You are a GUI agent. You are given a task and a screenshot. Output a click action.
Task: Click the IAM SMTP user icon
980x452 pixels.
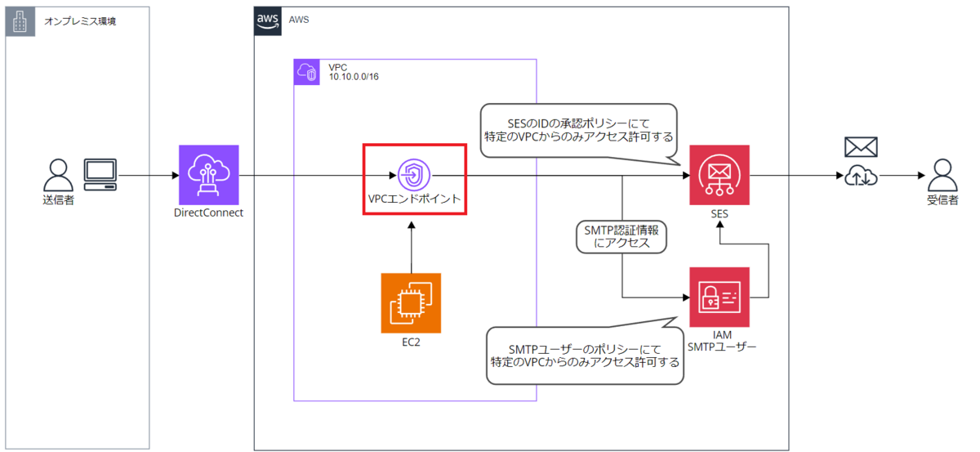(x=719, y=297)
